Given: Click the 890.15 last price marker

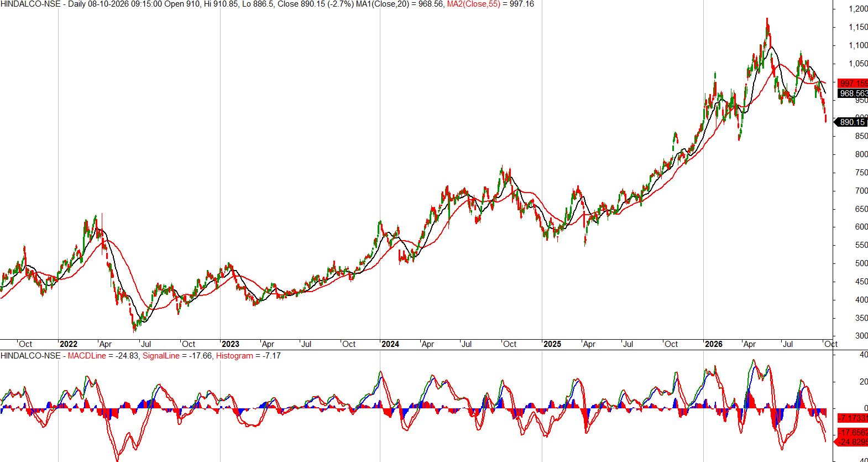Looking at the screenshot, I should (x=852, y=122).
